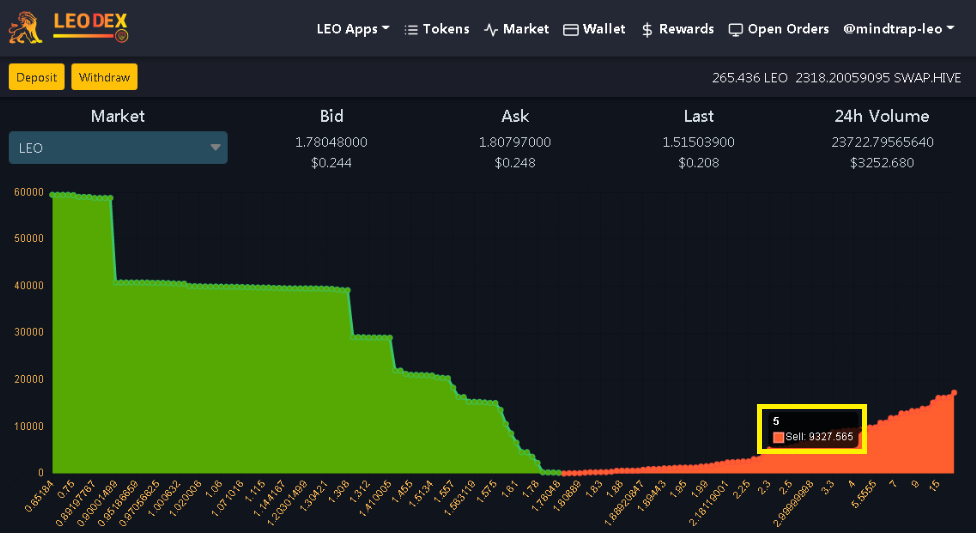The height and width of the screenshot is (533, 976).
Task: Click the Open Orders monitor icon
Action: click(736, 30)
